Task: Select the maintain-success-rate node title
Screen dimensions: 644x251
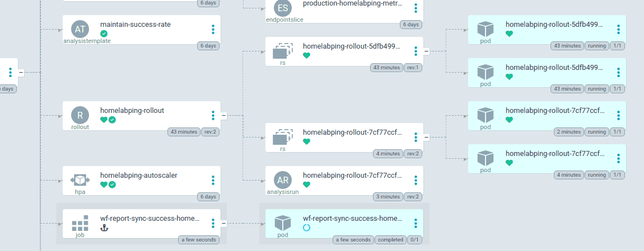Action: pyautogui.click(x=136, y=24)
